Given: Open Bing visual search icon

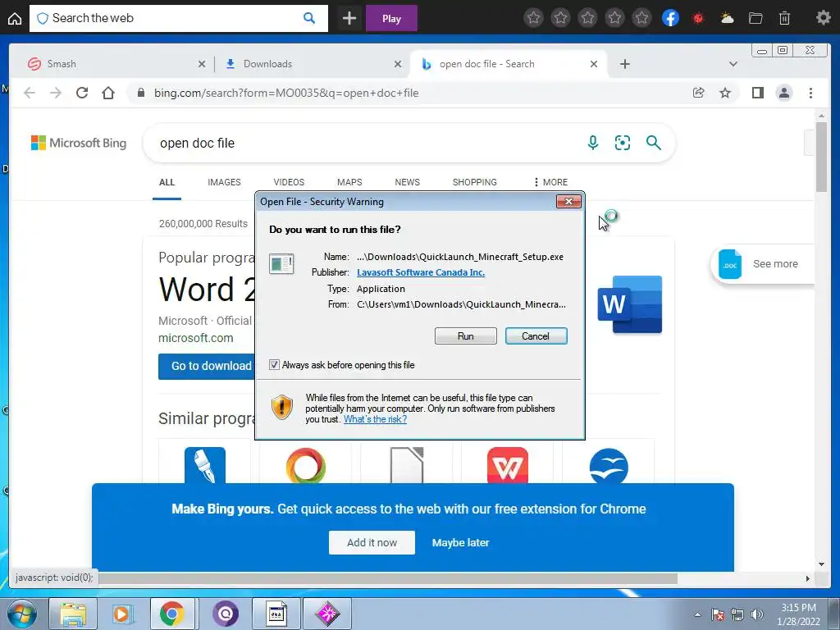Looking at the screenshot, I should (622, 143).
